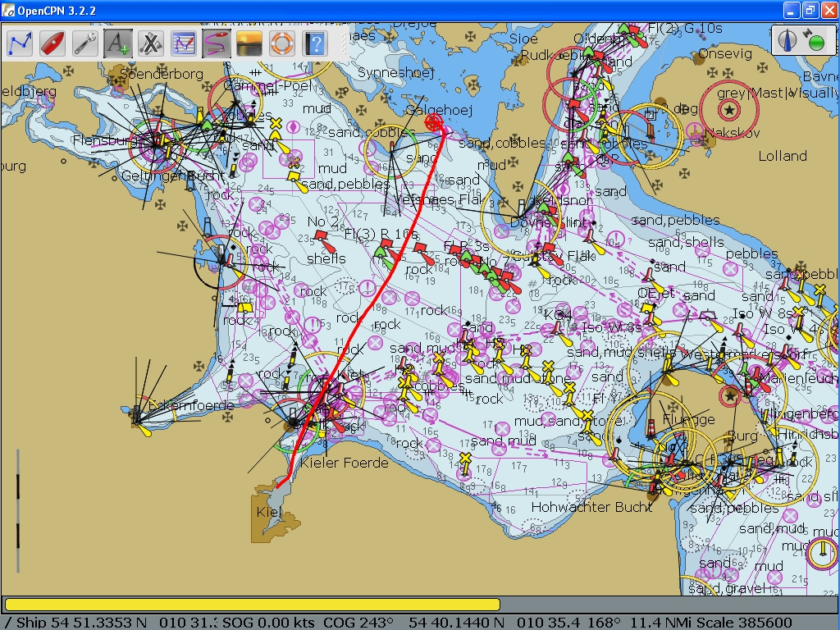Click the green buoy near Fl(3) R 10s
The image size is (840, 630).
381,251
